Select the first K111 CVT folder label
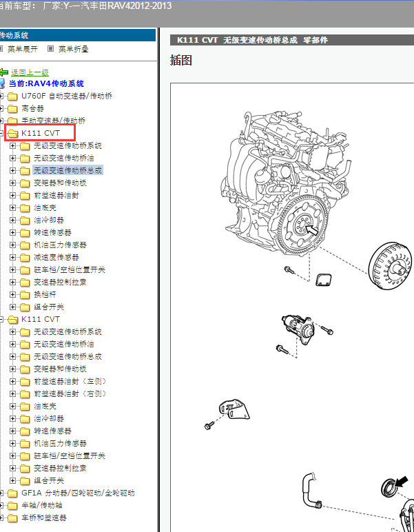This screenshot has height=532, width=414. pyautogui.click(x=41, y=133)
